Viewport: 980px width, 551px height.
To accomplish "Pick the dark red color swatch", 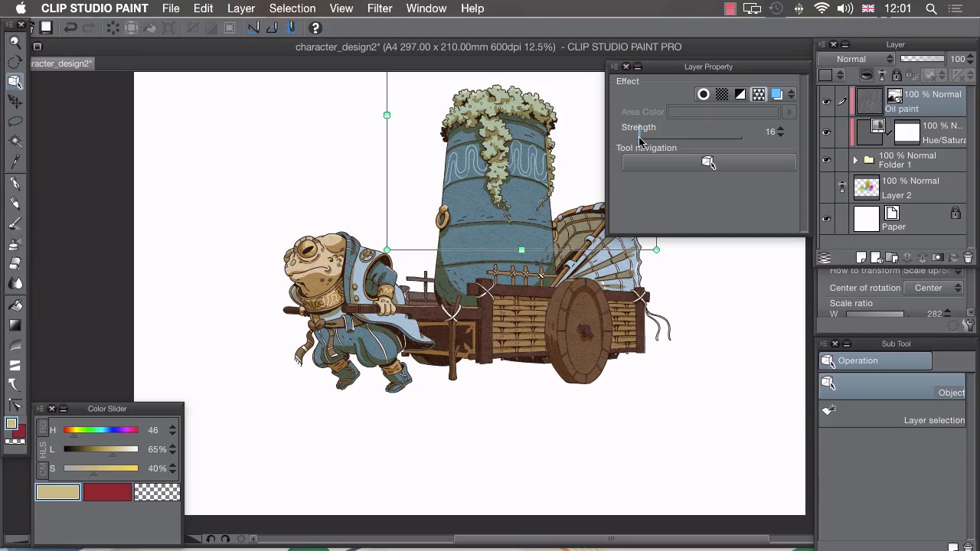I will [x=107, y=492].
